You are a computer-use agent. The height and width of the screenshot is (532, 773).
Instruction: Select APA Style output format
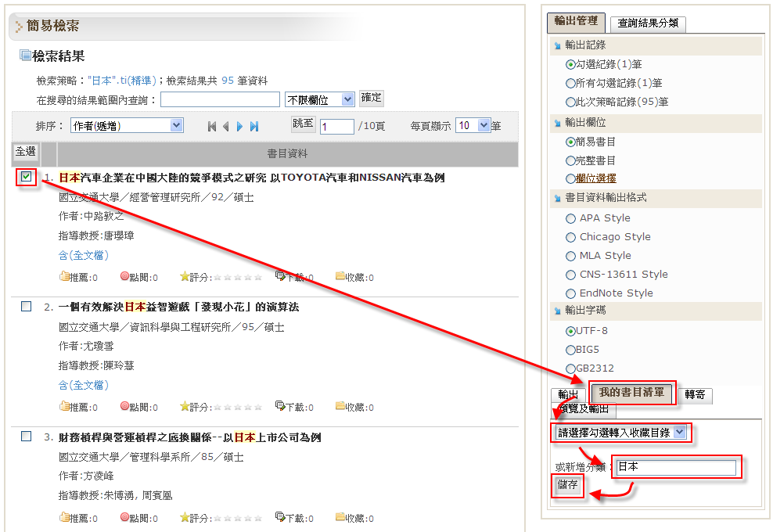pyautogui.click(x=570, y=218)
